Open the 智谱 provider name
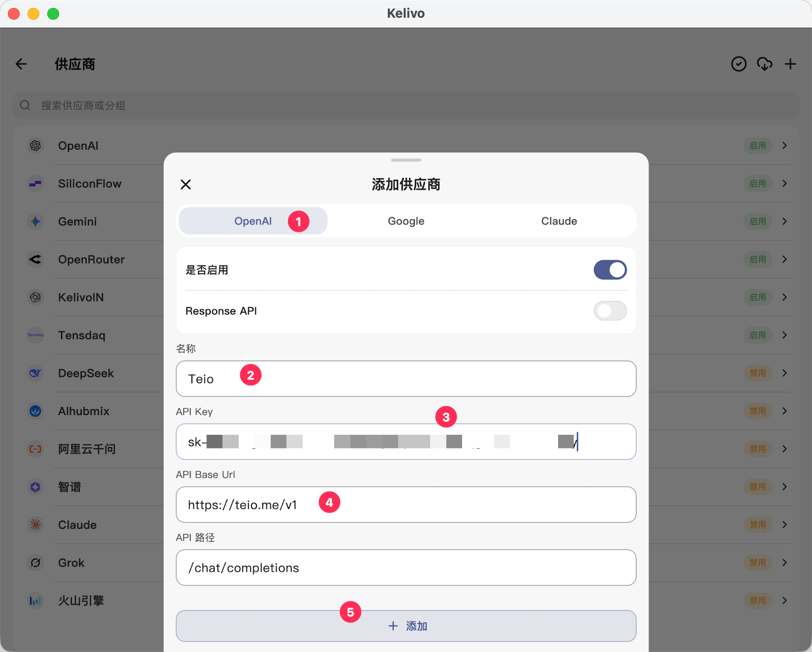Viewport: 812px width, 652px height. (x=69, y=487)
